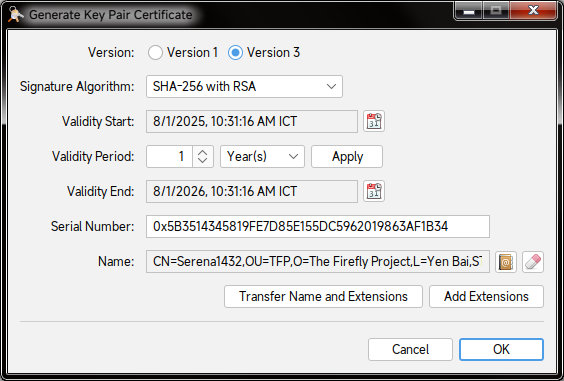
Task: Open the Validity End date picker calendar icon
Action: [374, 191]
